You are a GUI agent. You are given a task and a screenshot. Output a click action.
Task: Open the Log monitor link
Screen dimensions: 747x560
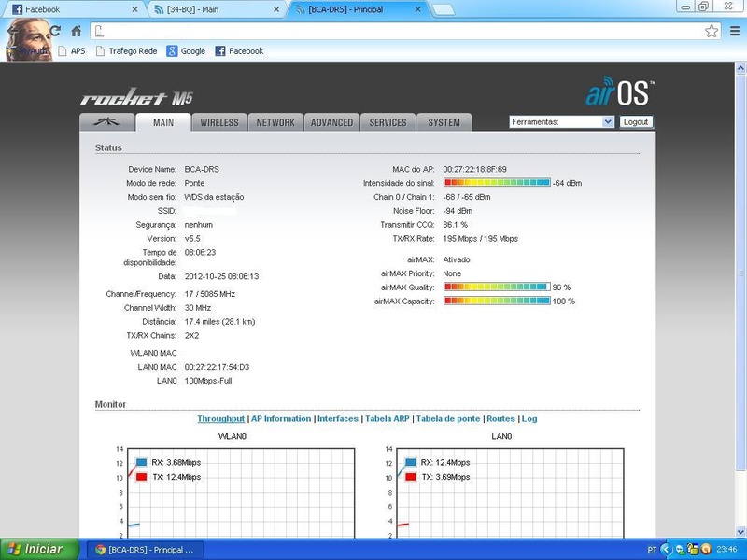[x=529, y=418]
